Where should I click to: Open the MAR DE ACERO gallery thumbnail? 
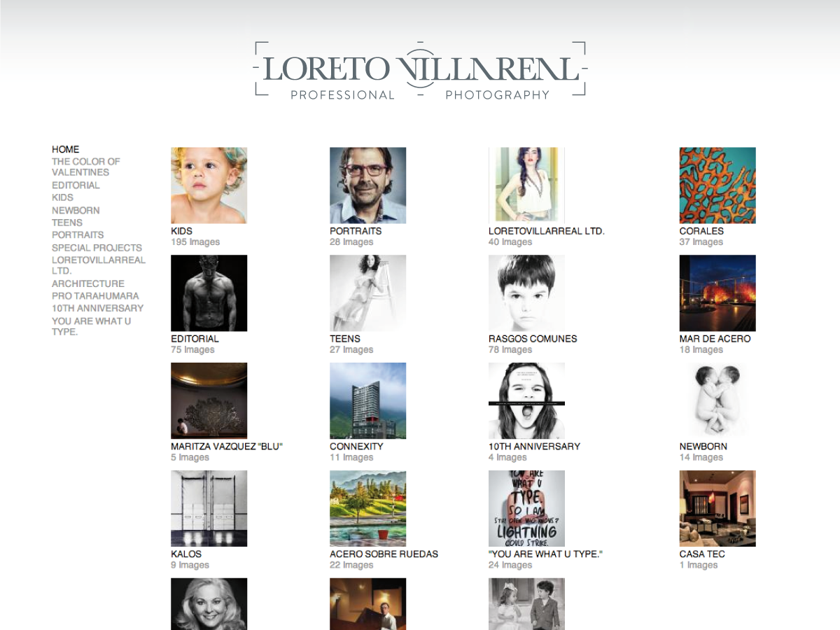717,292
